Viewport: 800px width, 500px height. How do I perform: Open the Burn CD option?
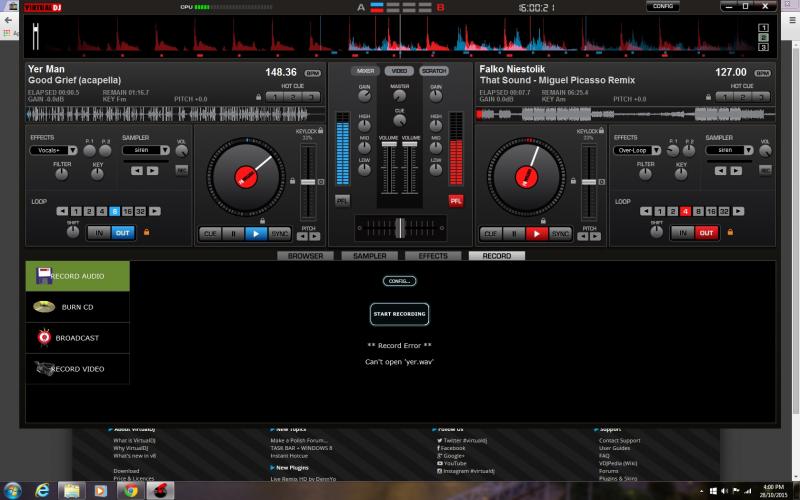click(78, 307)
